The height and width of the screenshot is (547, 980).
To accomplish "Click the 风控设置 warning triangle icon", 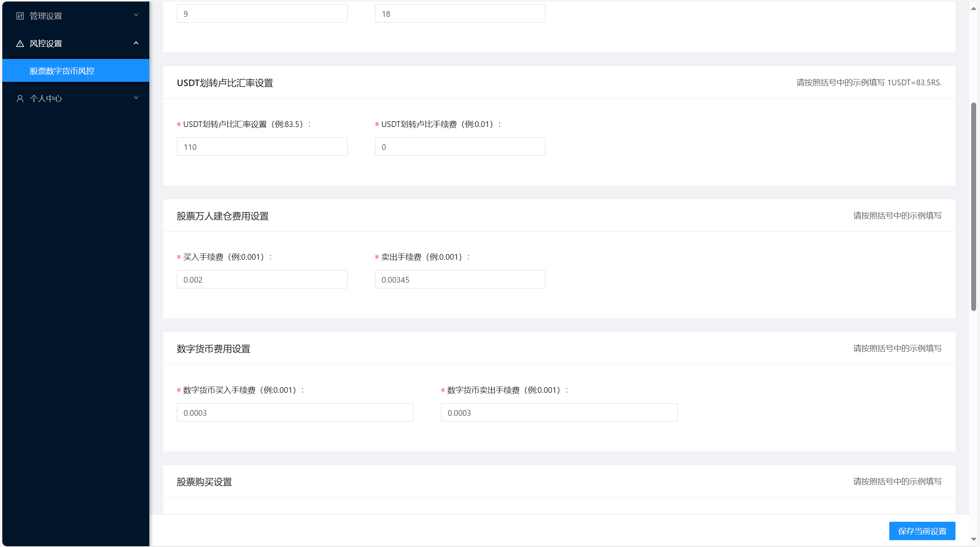I will click(x=20, y=43).
